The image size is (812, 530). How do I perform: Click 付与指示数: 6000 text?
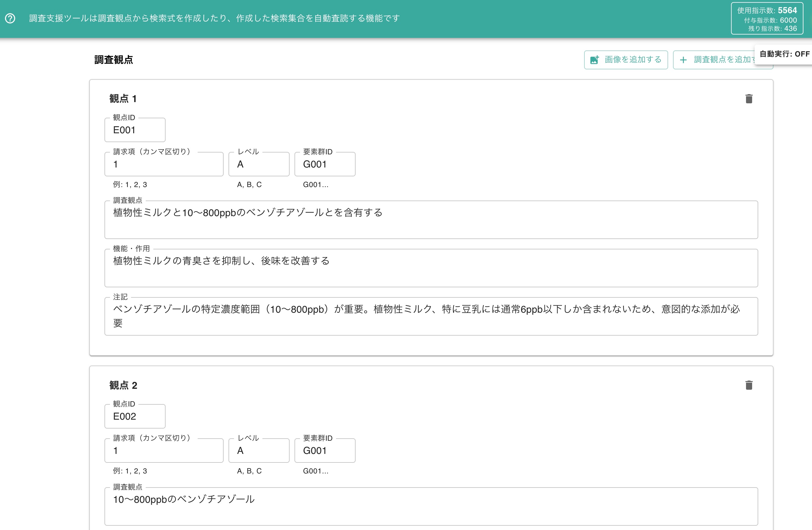coord(770,20)
